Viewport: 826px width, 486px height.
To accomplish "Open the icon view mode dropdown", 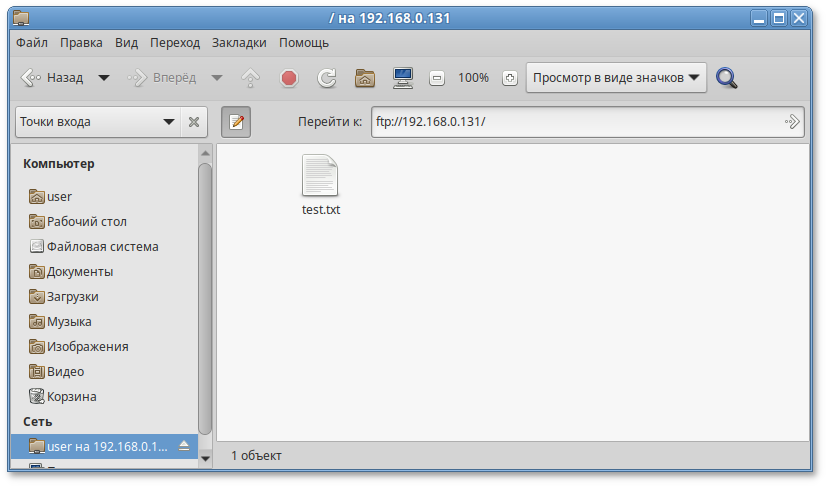I will click(x=616, y=78).
